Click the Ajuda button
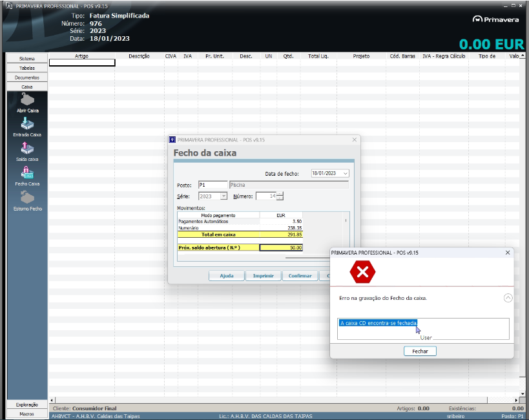Image resolution: width=529 pixels, height=420 pixels. (226, 276)
